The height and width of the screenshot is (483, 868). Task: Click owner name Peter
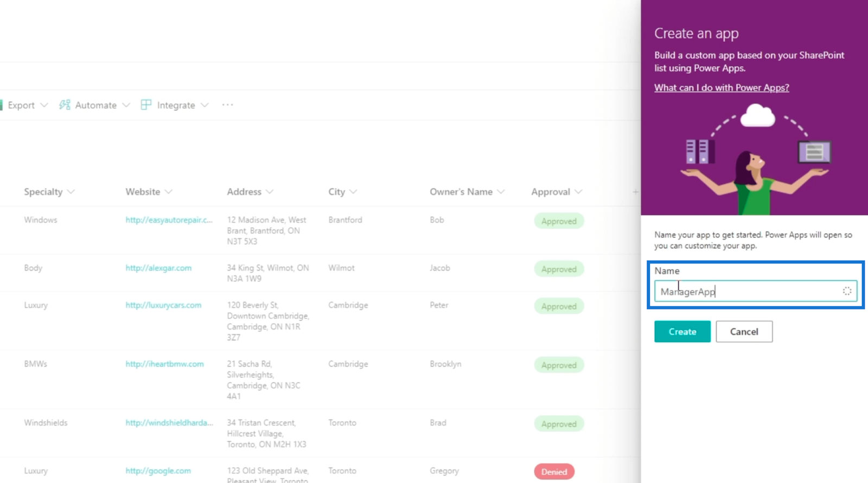439,305
